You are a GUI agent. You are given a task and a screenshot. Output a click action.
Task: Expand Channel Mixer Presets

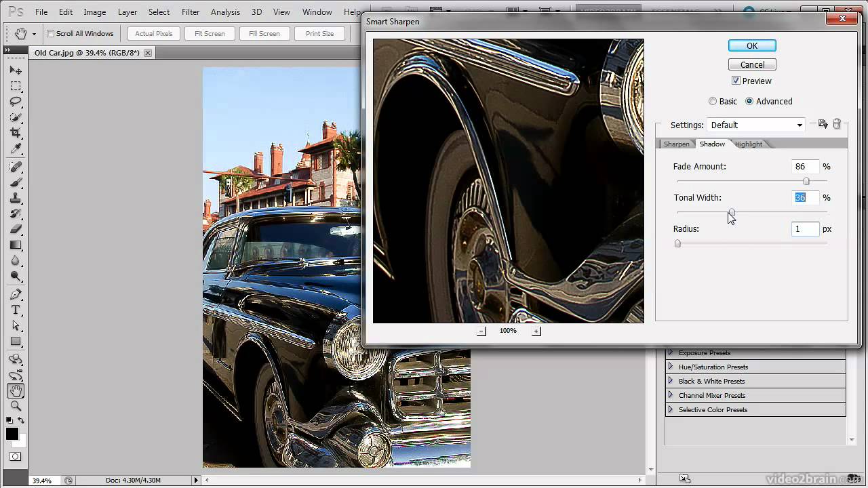(x=670, y=395)
